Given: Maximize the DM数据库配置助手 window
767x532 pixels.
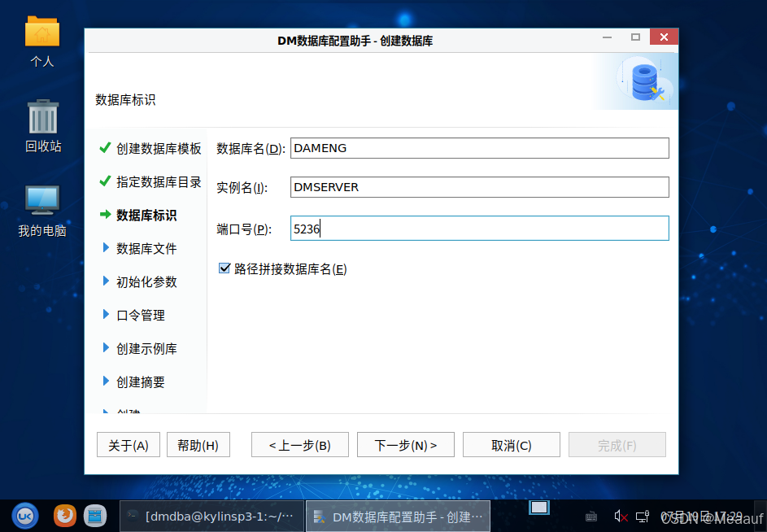Looking at the screenshot, I should pos(635,37).
